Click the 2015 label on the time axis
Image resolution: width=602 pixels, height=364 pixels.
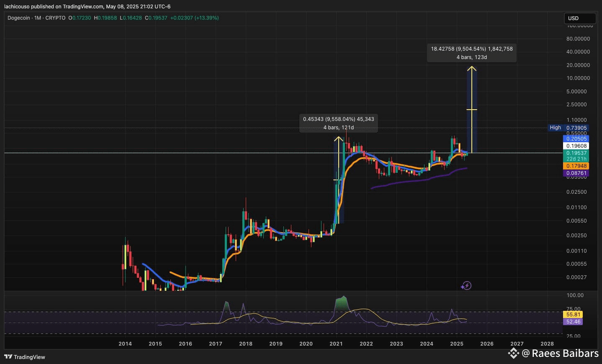(155, 344)
